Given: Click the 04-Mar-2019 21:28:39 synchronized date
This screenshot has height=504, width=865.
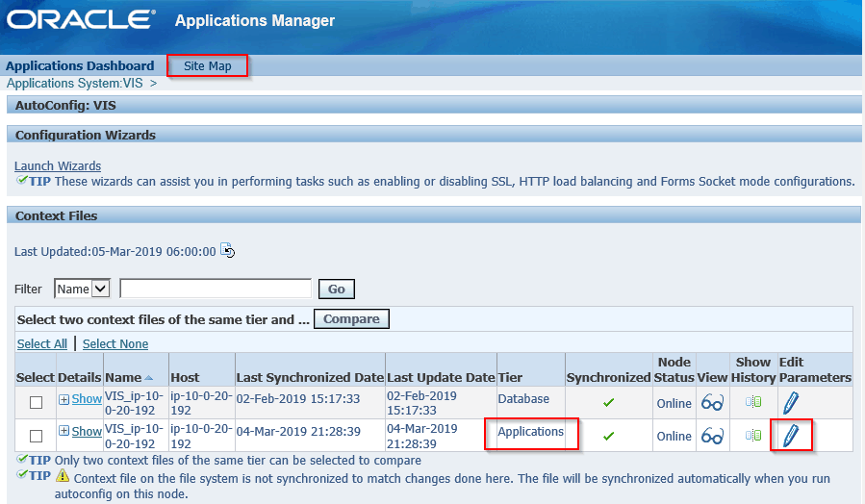Looking at the screenshot, I should [298, 432].
